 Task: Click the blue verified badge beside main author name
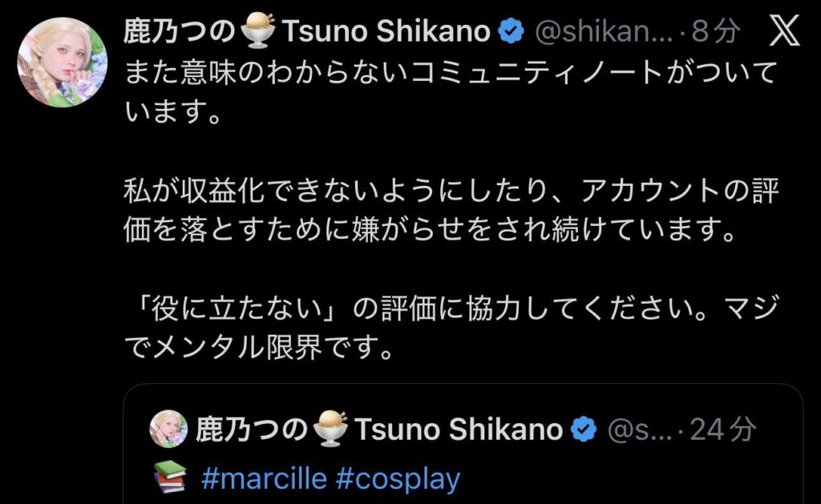tap(511, 32)
